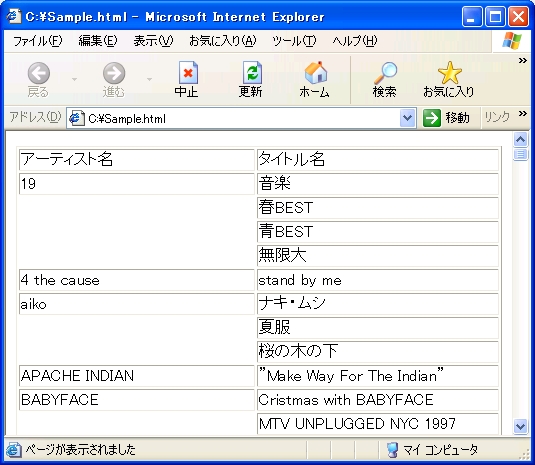Open the 表示(V) menu
The width and height of the screenshot is (535, 465).
point(153,41)
